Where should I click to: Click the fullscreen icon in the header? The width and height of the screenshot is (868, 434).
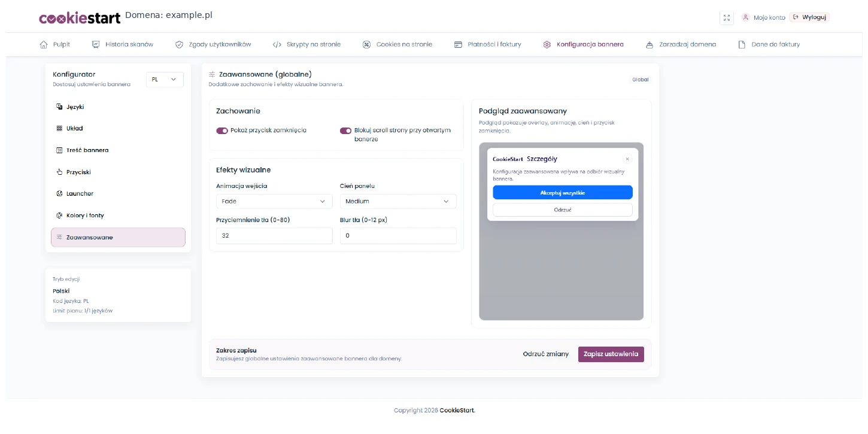coord(726,18)
